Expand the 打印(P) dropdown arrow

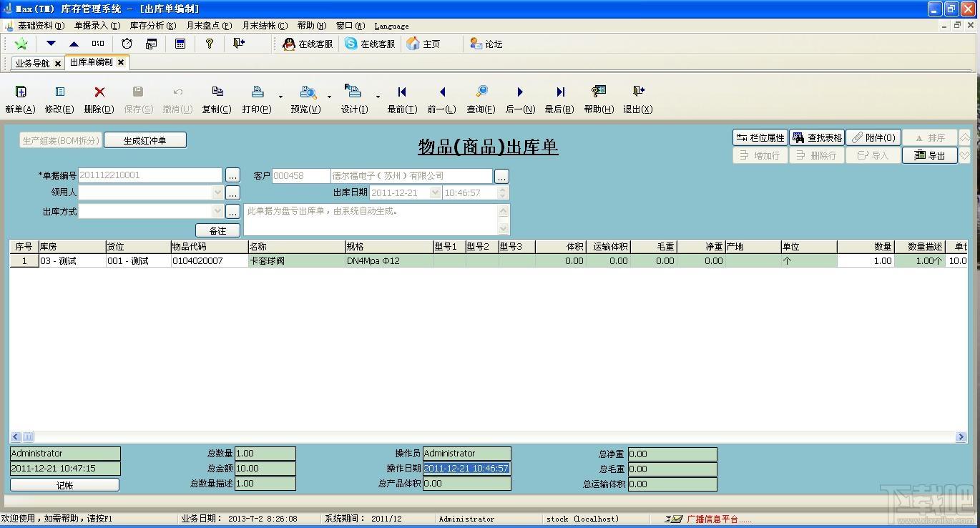tap(280, 97)
